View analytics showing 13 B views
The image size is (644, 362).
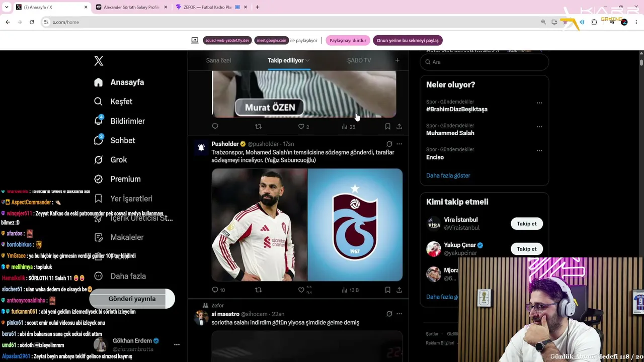tap(350, 290)
